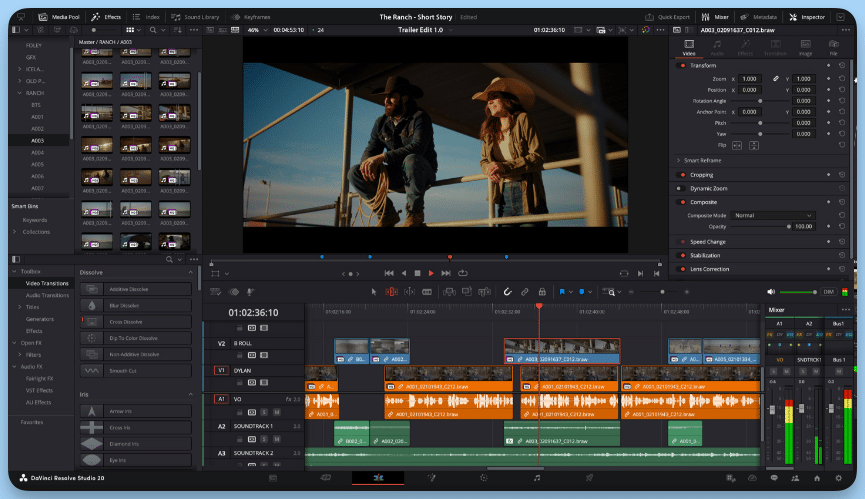Select the Cross Dissolve transition
This screenshot has width=865, height=499.
pos(136,322)
